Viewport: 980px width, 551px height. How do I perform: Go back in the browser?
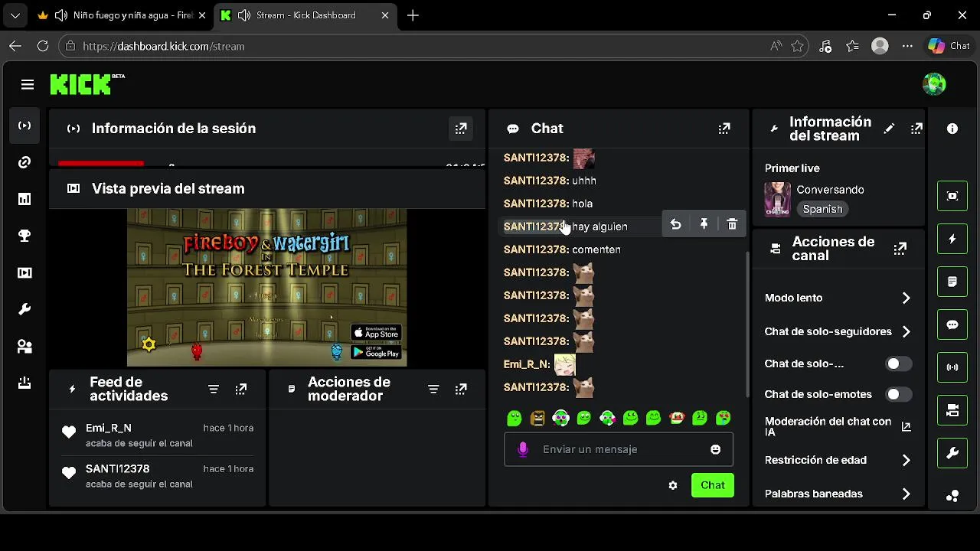pos(15,46)
